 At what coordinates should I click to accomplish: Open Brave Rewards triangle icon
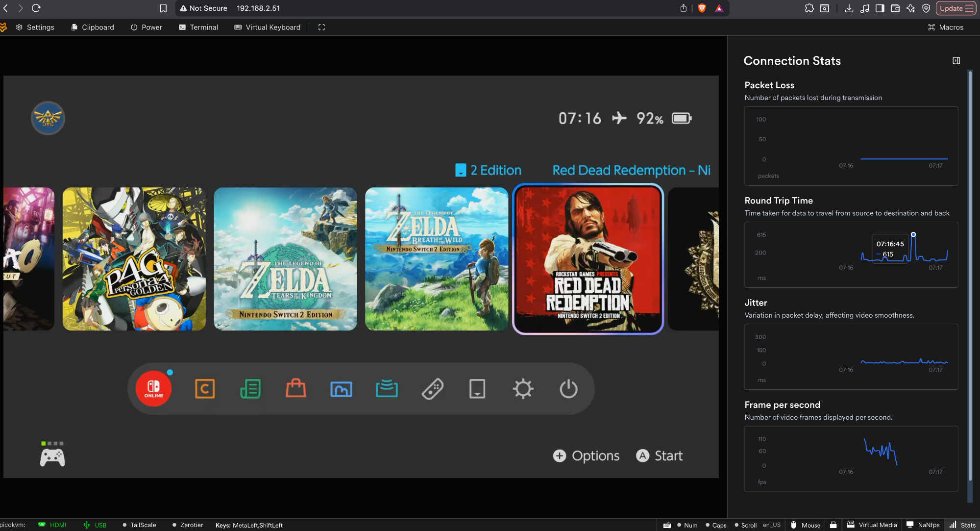click(x=719, y=8)
